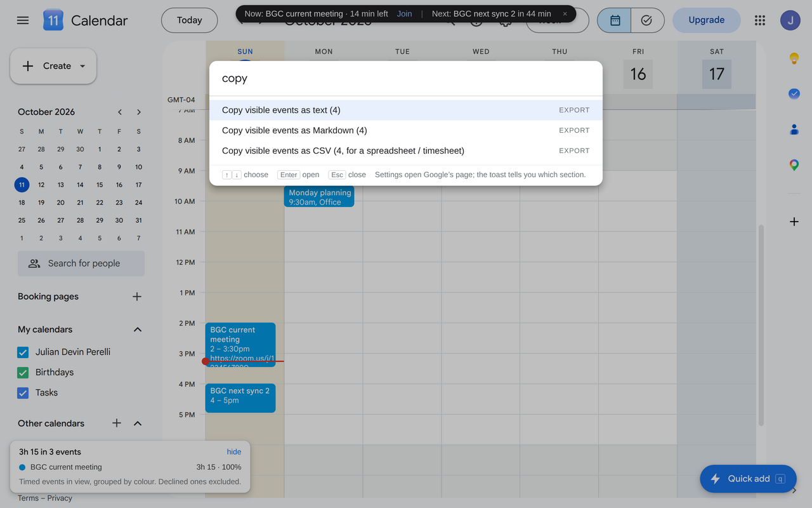Click the Search for people field
812x508 pixels.
click(x=81, y=264)
